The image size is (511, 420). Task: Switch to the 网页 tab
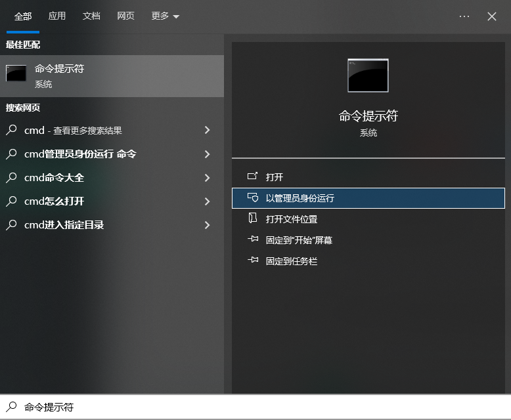coord(125,16)
